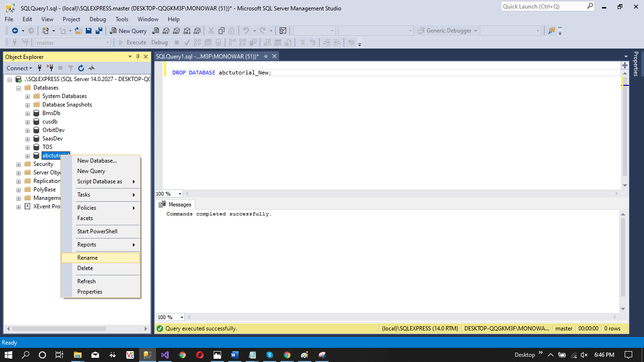Screen dimensions: 644x362
Task: Click the New Project toolbar icon
Action: pyautogui.click(x=46, y=31)
